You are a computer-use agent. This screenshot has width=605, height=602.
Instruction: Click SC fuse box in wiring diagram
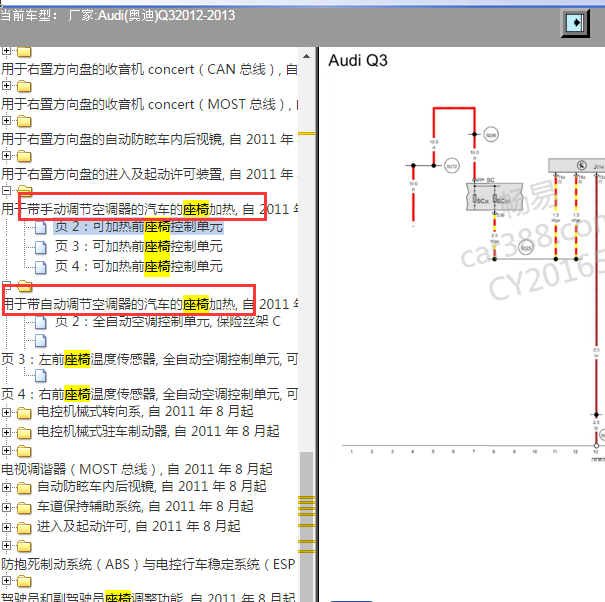tap(494, 196)
